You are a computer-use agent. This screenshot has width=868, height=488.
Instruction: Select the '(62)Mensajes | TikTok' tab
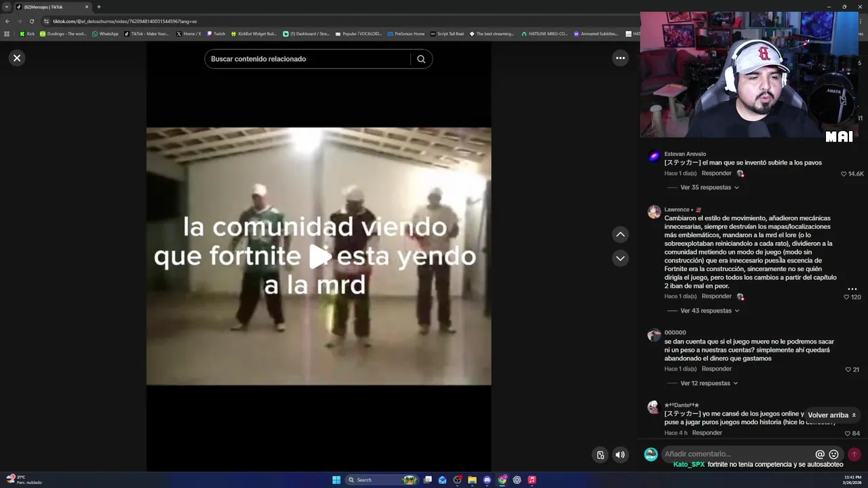(51, 7)
